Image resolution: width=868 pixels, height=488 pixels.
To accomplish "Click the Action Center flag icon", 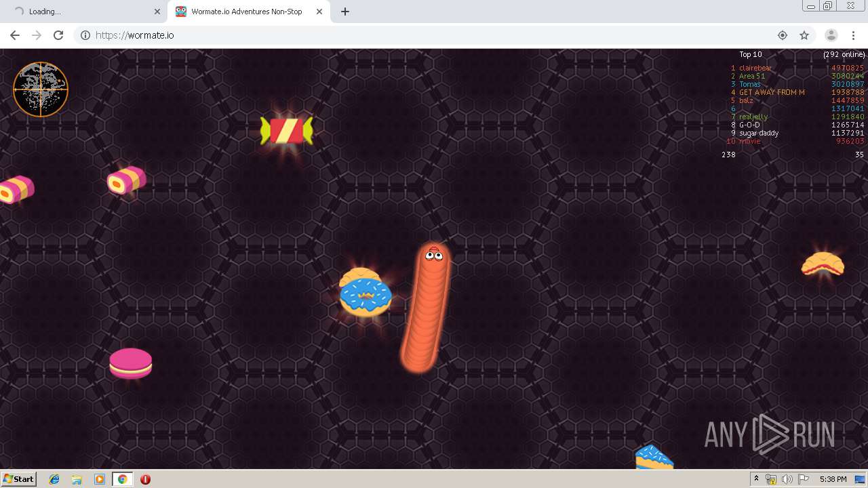I will (804, 479).
